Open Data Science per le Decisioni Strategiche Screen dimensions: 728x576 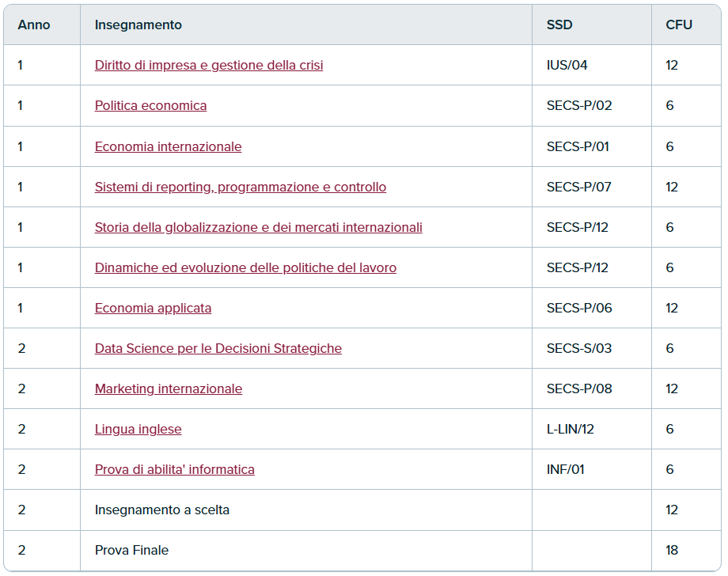click(x=218, y=349)
